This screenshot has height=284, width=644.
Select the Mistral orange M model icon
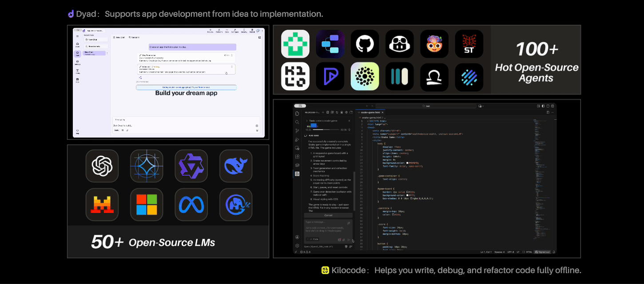[x=102, y=205]
